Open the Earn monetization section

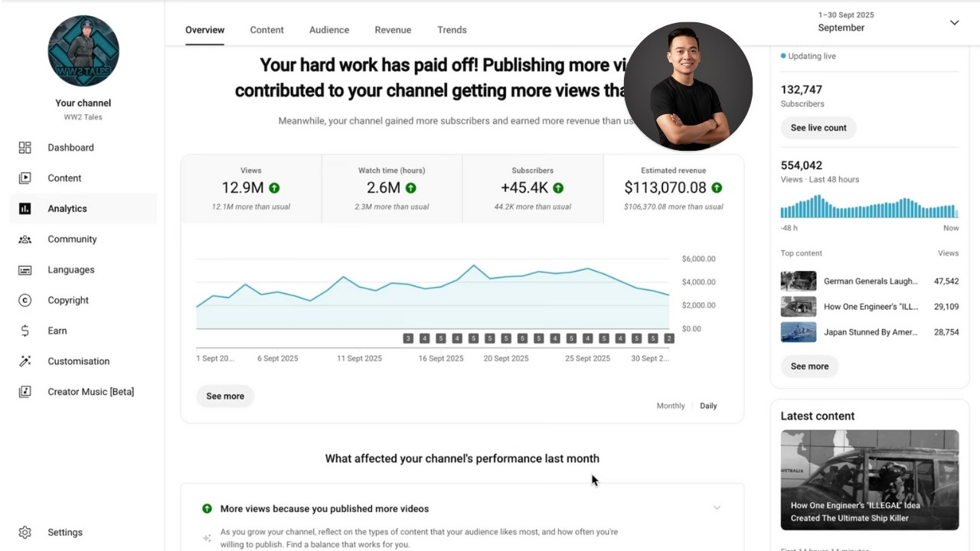[x=57, y=331]
